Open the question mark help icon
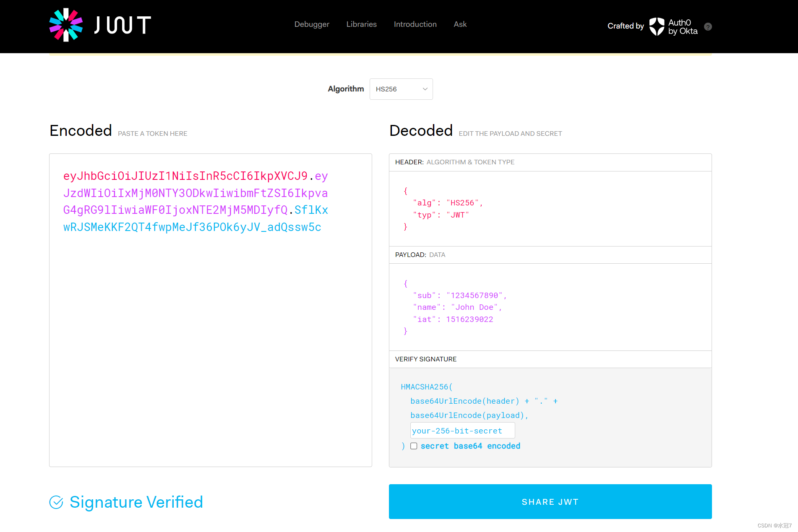Viewport: 798px width, 532px height. pyautogui.click(x=708, y=26)
